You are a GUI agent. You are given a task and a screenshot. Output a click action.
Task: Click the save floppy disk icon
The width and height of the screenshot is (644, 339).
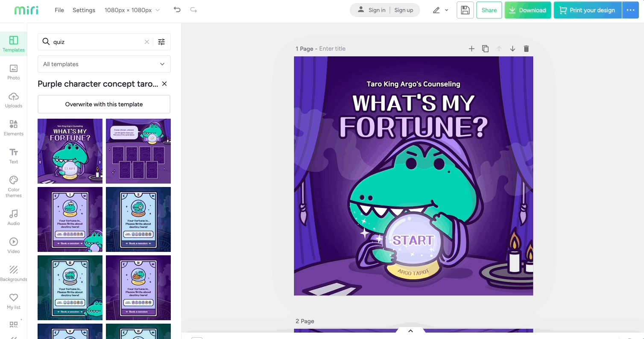465,10
